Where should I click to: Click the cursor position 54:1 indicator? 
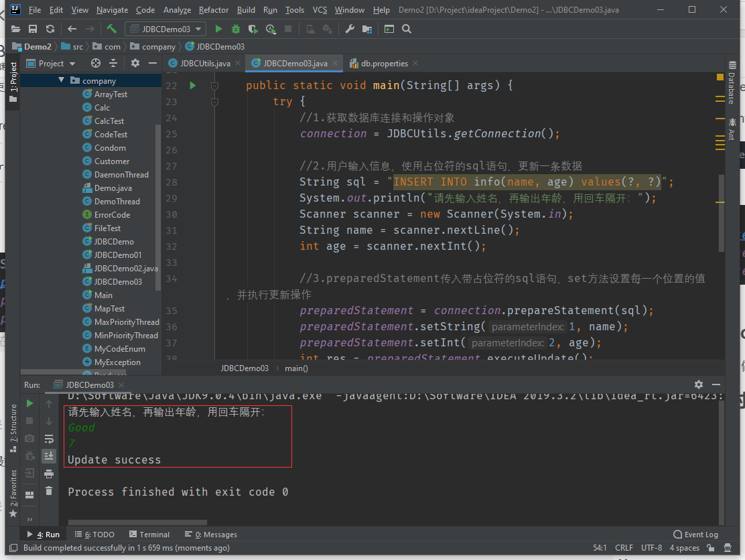[x=600, y=548]
